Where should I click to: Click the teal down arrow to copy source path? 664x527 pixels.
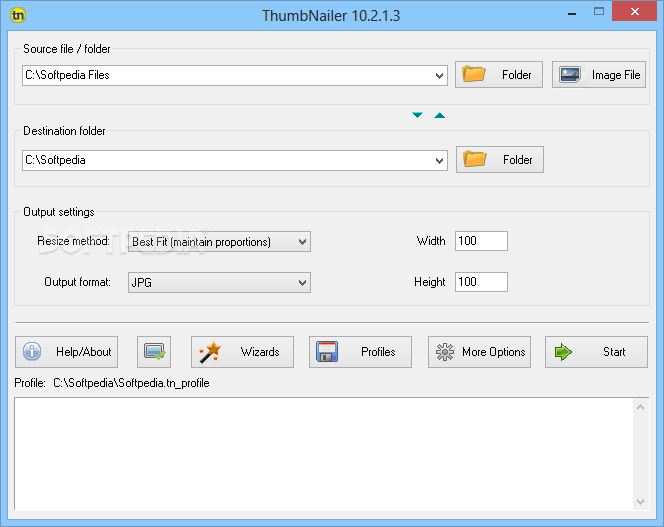click(417, 115)
